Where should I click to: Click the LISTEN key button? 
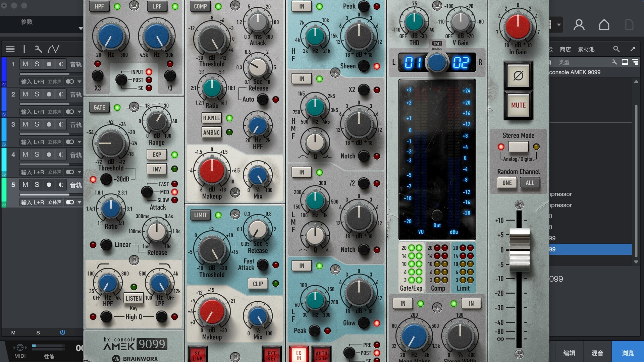coord(133,298)
